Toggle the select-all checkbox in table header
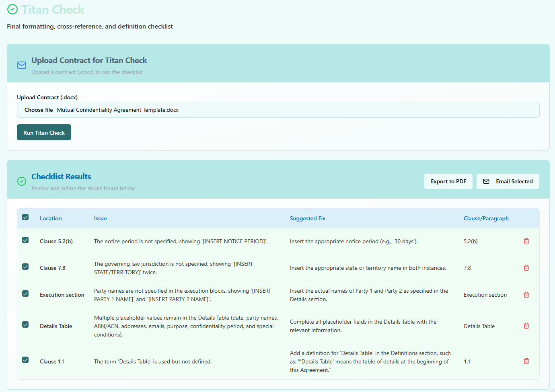555x392 pixels. click(25, 218)
